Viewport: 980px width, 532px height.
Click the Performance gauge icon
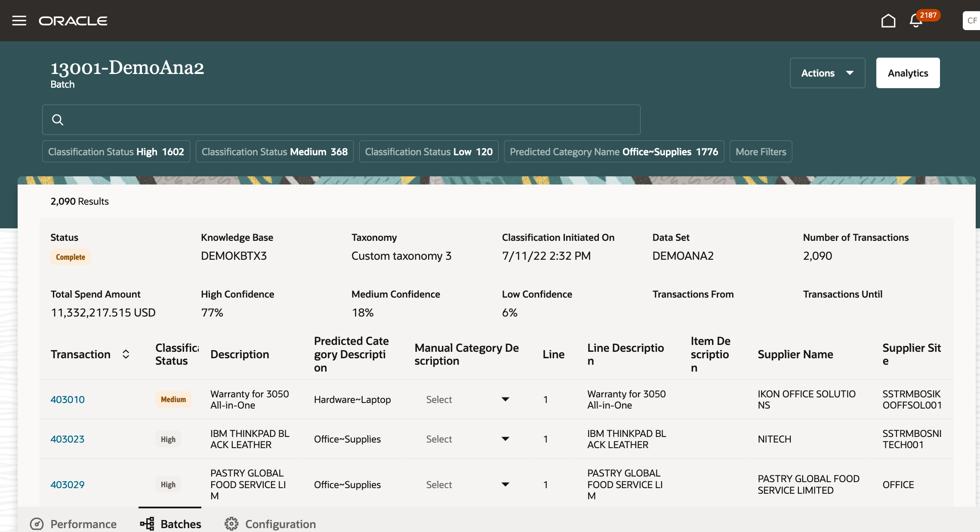[37, 523]
